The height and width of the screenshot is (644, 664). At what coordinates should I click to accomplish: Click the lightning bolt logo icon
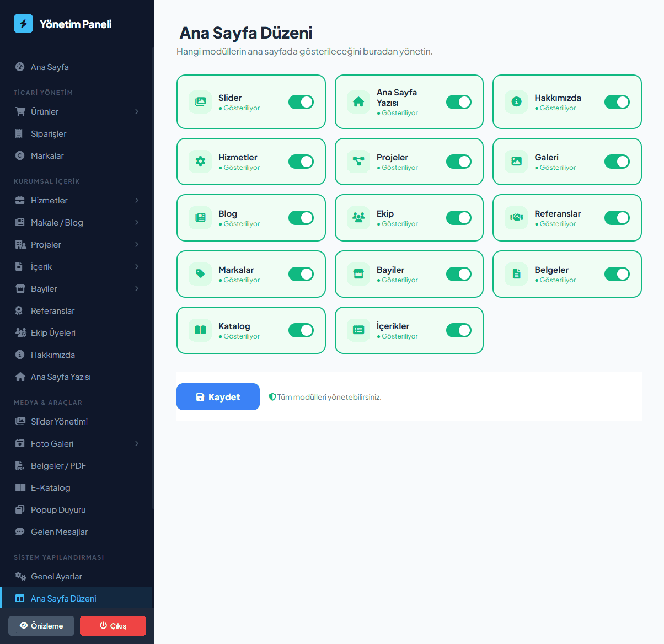(23, 24)
